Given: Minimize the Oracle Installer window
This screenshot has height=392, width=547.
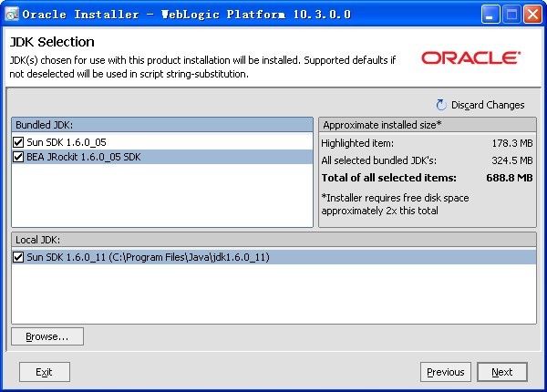Looking at the screenshot, I should tap(490, 15).
